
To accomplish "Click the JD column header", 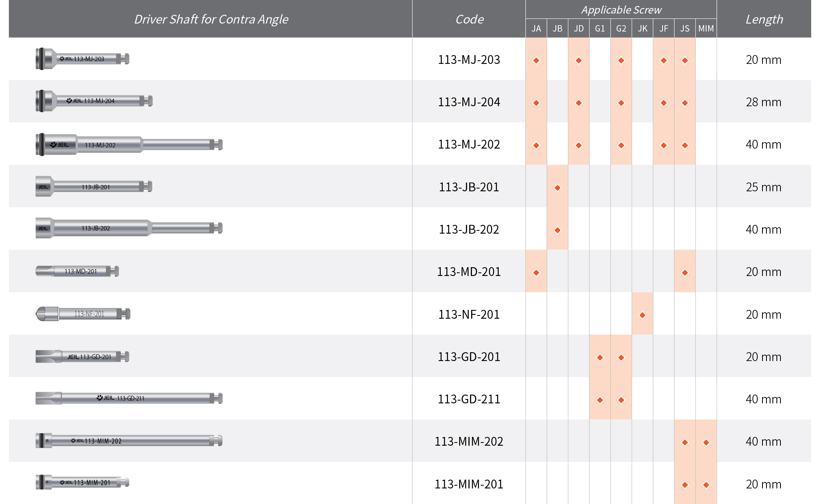I will 578,28.
